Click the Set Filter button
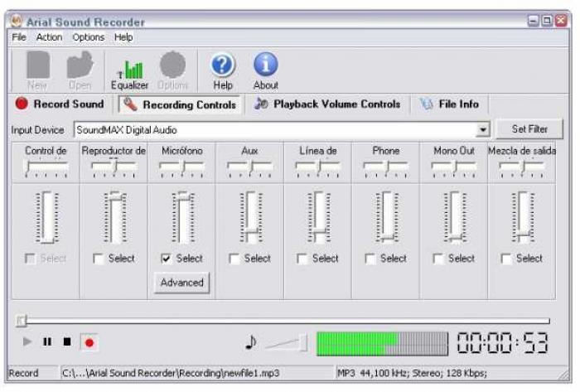Image resolution: width=580 pixels, height=392 pixels. pos(529,129)
